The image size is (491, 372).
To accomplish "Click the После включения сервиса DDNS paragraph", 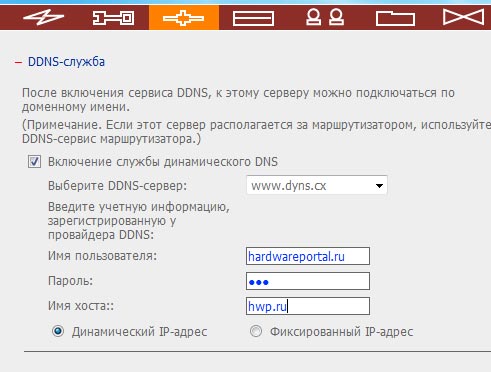I will [238, 100].
